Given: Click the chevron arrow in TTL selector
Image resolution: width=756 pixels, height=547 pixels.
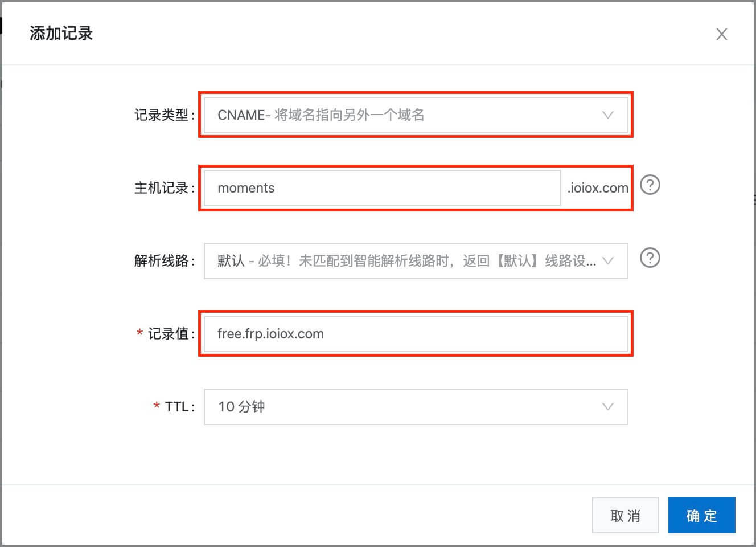Looking at the screenshot, I should point(607,407).
